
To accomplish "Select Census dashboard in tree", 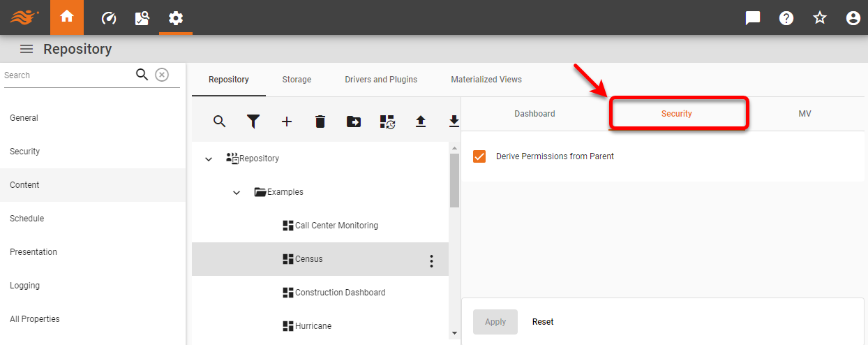I will pyautogui.click(x=309, y=259).
